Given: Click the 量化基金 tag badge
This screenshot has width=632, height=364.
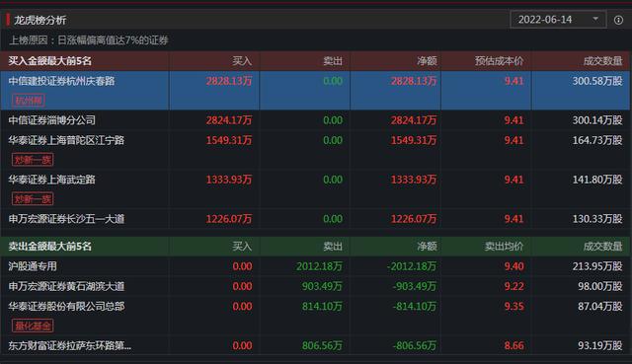Looking at the screenshot, I should [33, 326].
